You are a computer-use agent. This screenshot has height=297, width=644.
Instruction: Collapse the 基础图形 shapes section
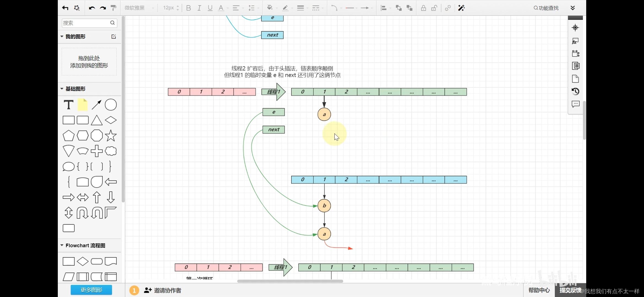pos(62,89)
